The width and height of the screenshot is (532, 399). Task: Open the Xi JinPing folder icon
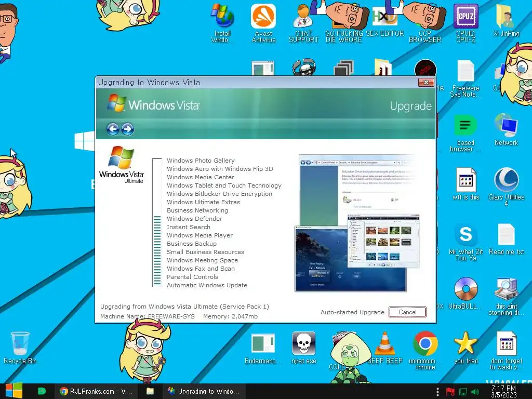click(x=506, y=20)
